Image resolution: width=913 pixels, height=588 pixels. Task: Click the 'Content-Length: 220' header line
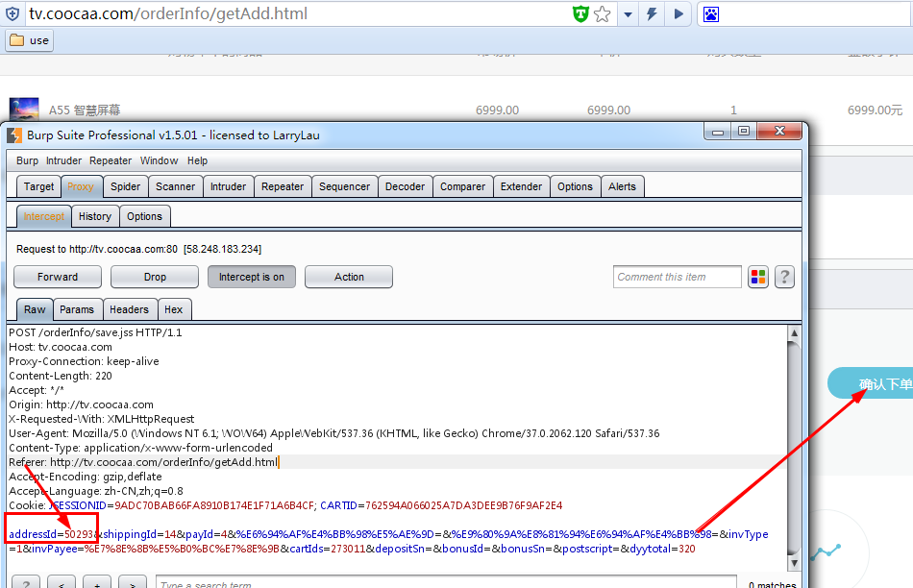point(61,376)
